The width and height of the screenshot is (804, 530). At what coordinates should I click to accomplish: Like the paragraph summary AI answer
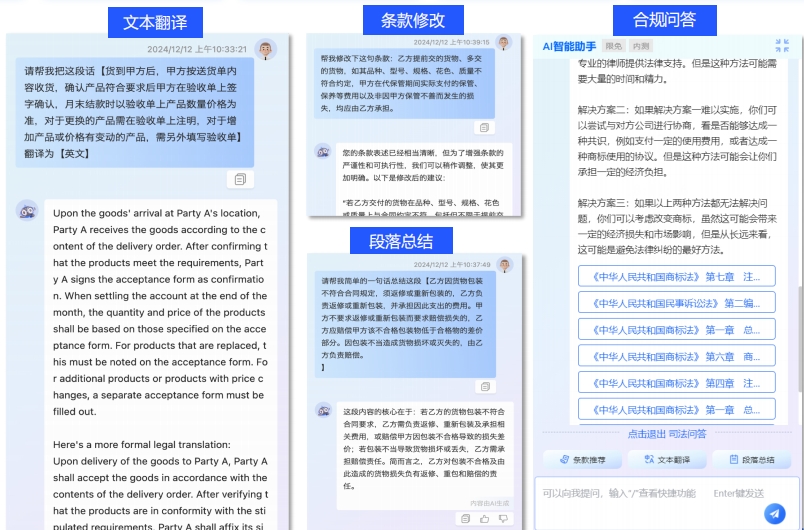coord(485,519)
